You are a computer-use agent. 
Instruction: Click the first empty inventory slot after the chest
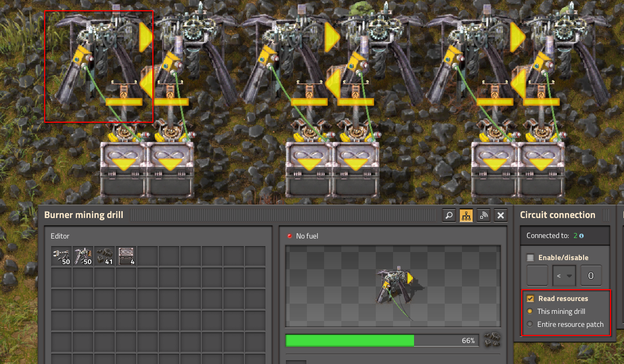[x=148, y=256]
